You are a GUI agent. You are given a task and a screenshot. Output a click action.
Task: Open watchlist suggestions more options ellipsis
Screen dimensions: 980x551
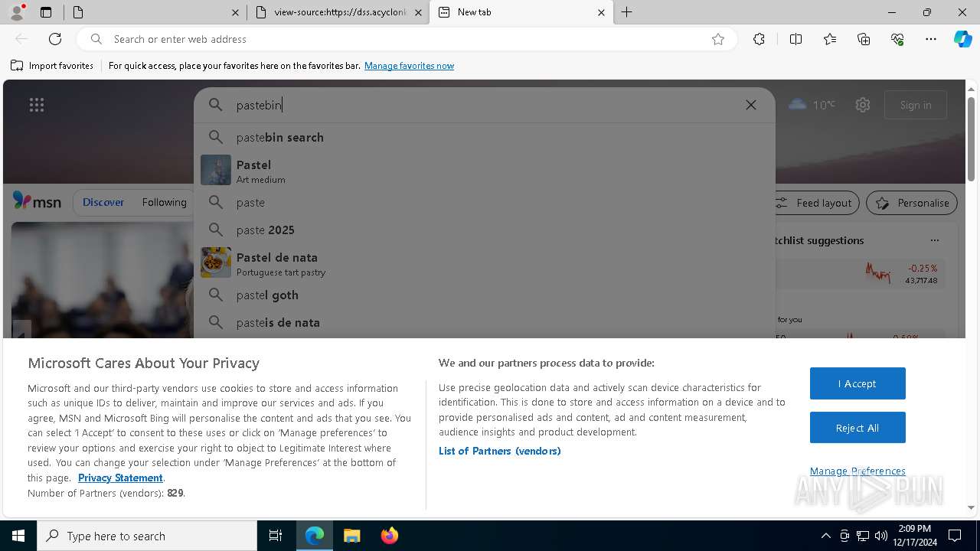click(x=935, y=240)
